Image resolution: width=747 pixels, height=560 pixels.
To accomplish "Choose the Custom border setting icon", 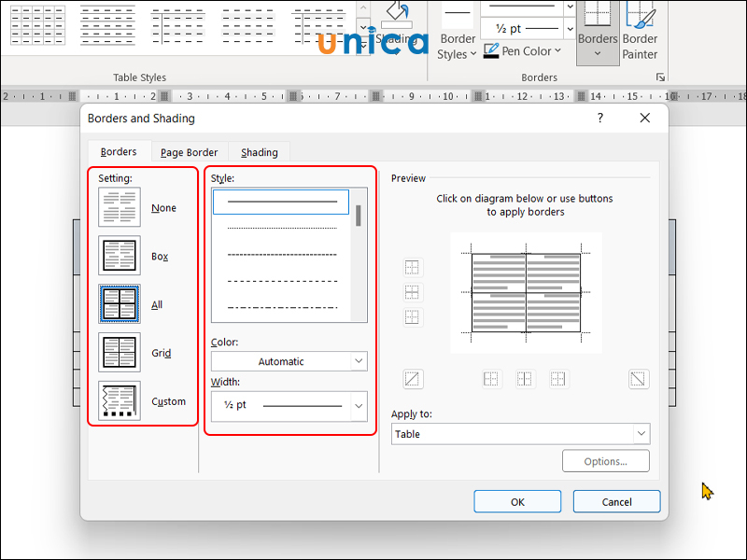I will click(120, 401).
